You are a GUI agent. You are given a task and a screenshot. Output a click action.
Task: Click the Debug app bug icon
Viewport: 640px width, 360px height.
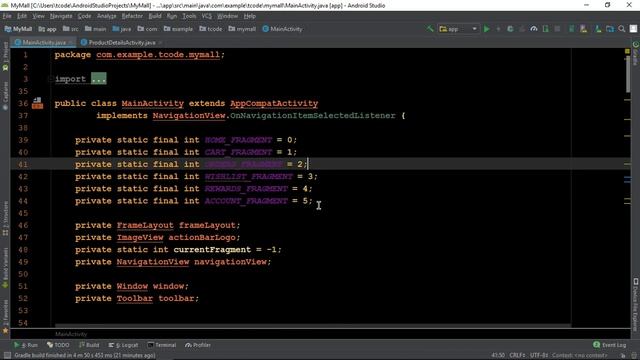[x=510, y=29]
